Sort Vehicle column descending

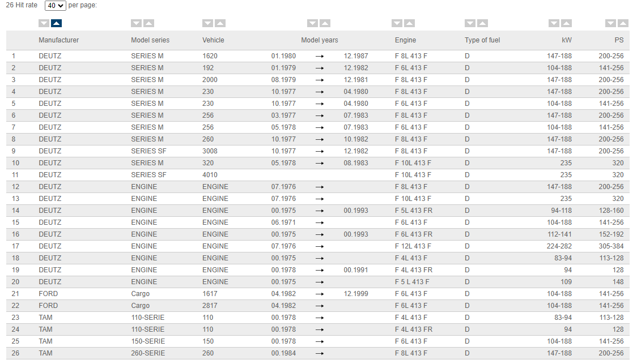point(207,23)
